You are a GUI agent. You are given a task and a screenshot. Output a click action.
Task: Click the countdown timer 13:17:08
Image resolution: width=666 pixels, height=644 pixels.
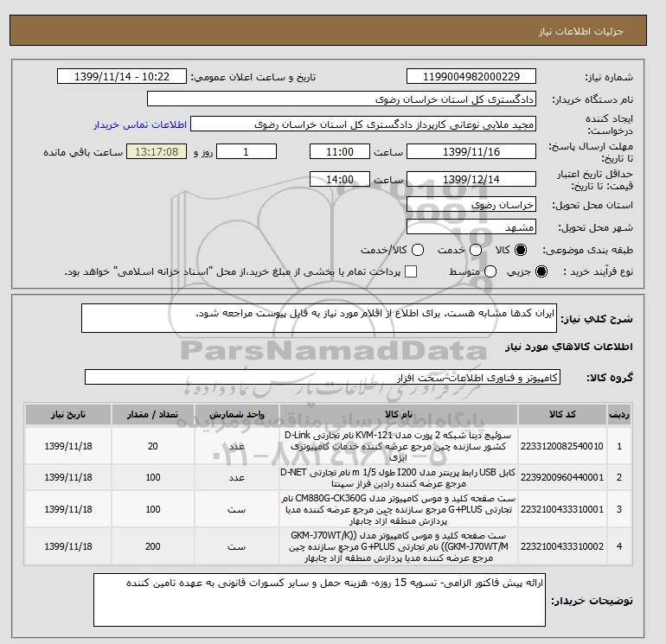[157, 151]
